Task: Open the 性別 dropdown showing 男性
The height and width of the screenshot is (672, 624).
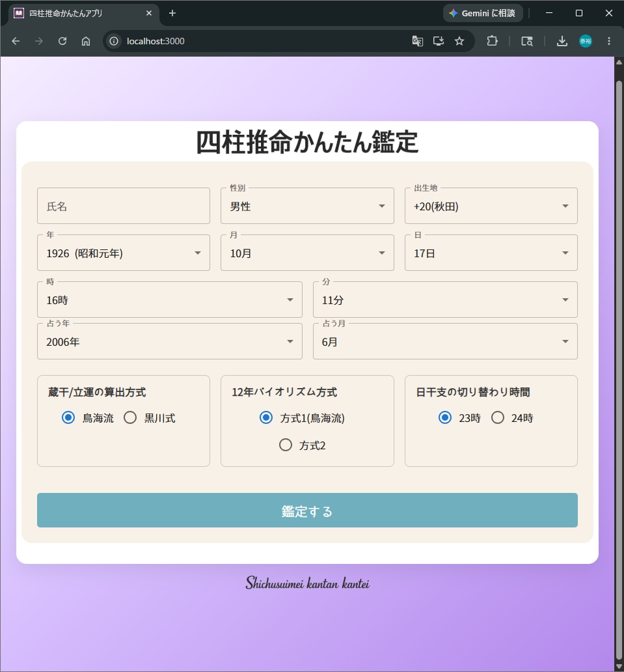Action: 307,206
